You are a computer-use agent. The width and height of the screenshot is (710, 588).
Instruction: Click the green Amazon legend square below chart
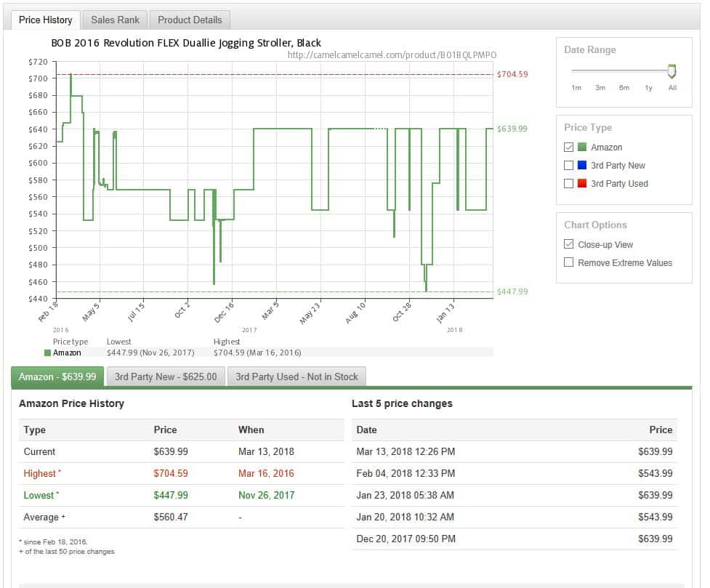[47, 353]
